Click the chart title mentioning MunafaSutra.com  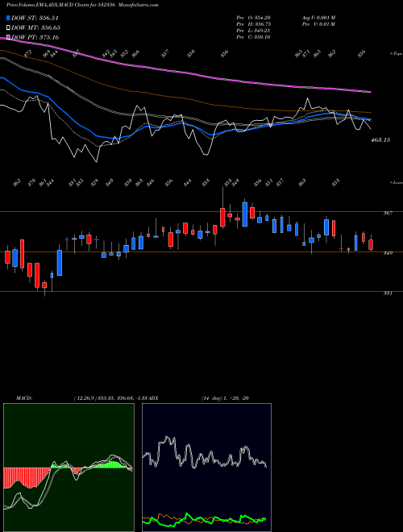click(83, 5)
